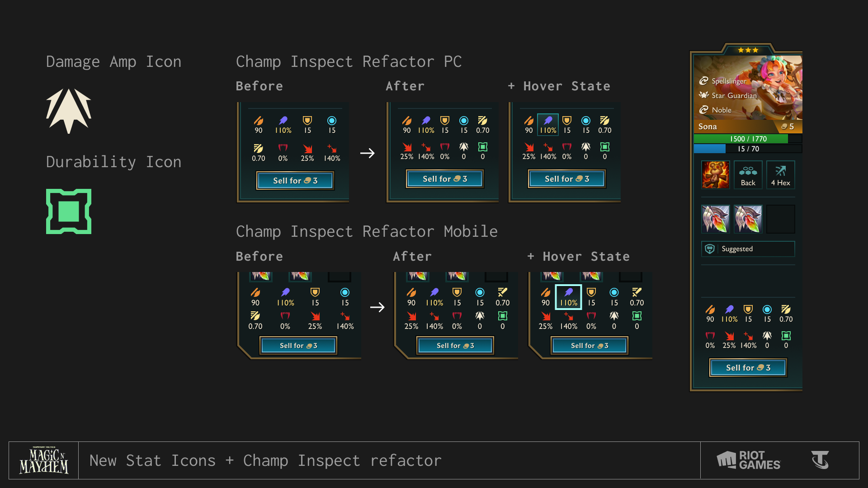Click the 4 Hex range icon
The width and height of the screenshot is (868, 488).
click(x=780, y=174)
